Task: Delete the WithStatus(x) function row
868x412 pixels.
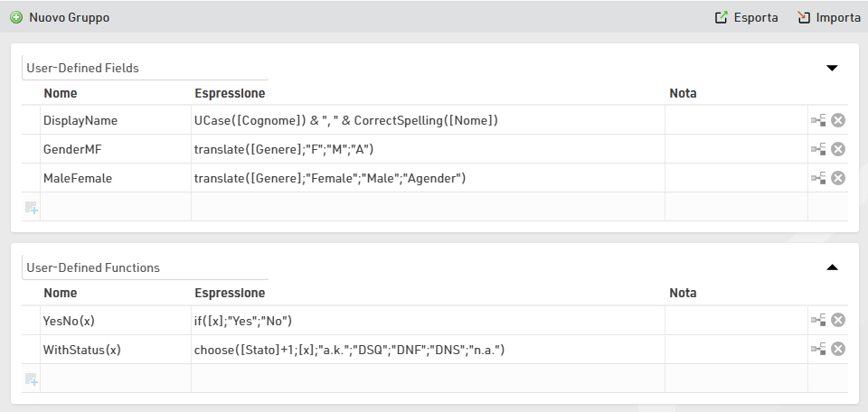Action: coord(838,349)
